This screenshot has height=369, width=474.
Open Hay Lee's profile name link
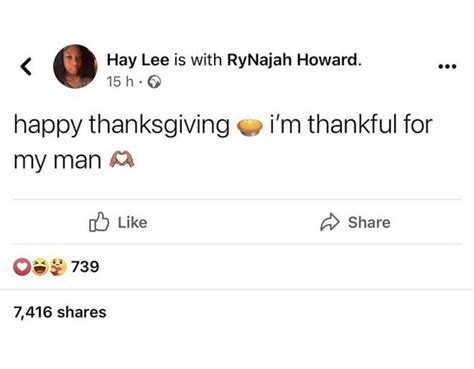click(x=138, y=60)
